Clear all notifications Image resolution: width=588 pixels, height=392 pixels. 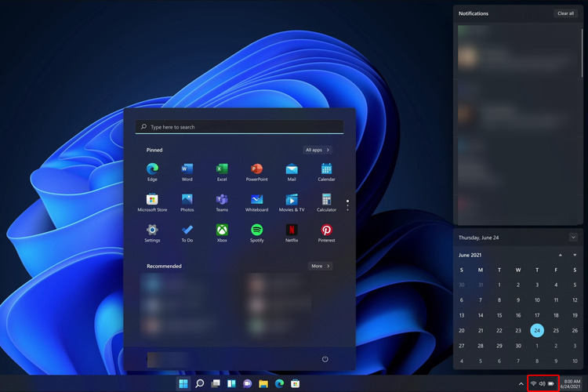coord(565,13)
